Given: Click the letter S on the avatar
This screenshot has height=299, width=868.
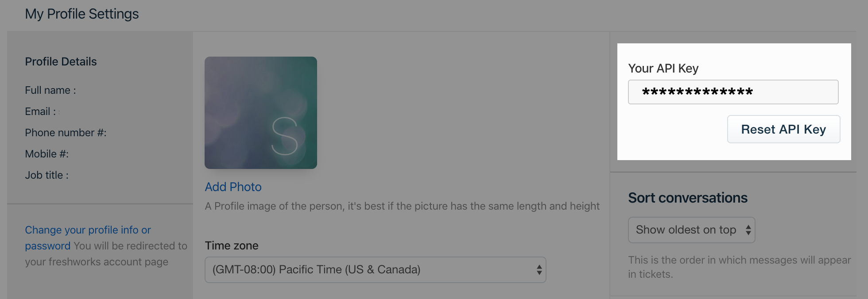Looking at the screenshot, I should pos(284,136).
